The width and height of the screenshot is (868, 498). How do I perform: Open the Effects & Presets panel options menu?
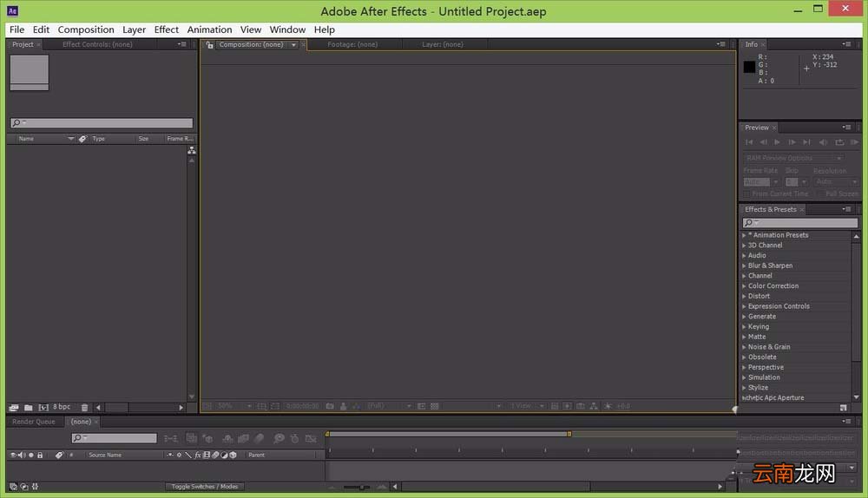846,209
